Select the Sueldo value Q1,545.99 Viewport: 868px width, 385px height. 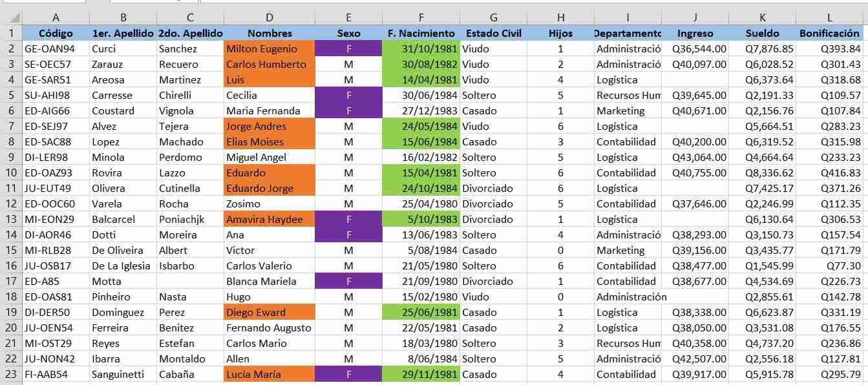[762, 265]
